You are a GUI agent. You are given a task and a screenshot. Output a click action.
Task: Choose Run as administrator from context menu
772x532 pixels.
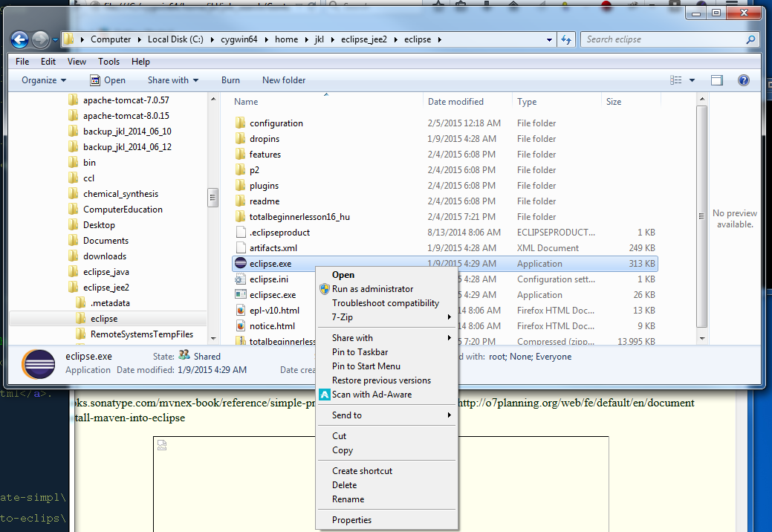(372, 289)
